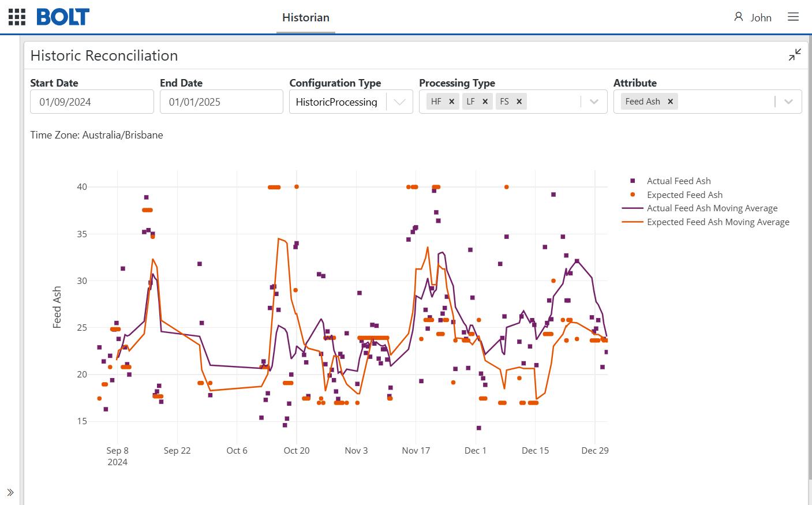Click the Nov 3 x-axis label
The image size is (812, 505).
pos(356,451)
